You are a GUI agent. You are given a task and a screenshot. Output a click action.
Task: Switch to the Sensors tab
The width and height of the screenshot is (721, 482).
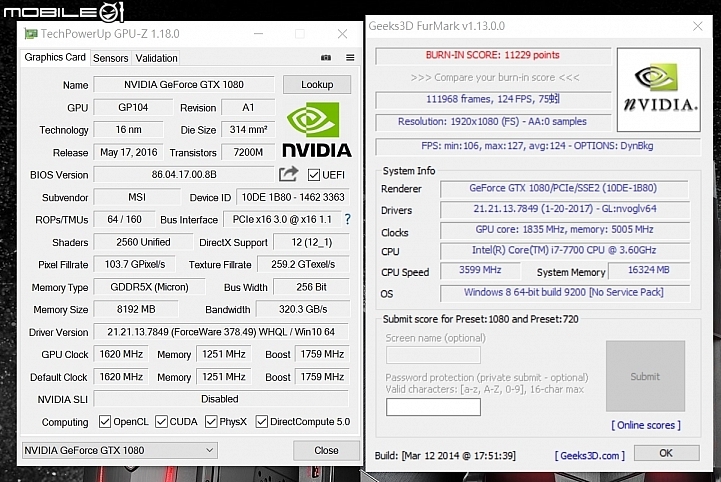(110, 58)
